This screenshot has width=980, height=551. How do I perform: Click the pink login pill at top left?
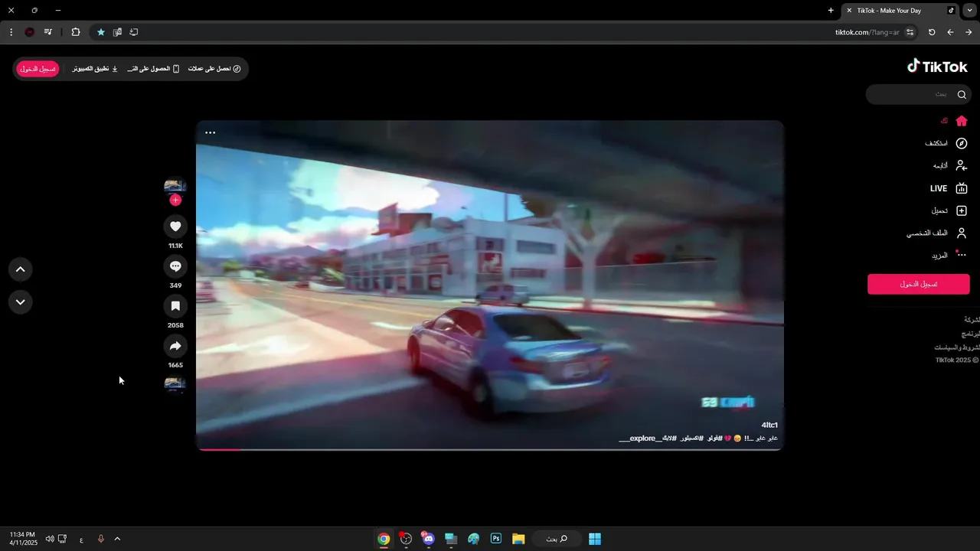pyautogui.click(x=38, y=69)
